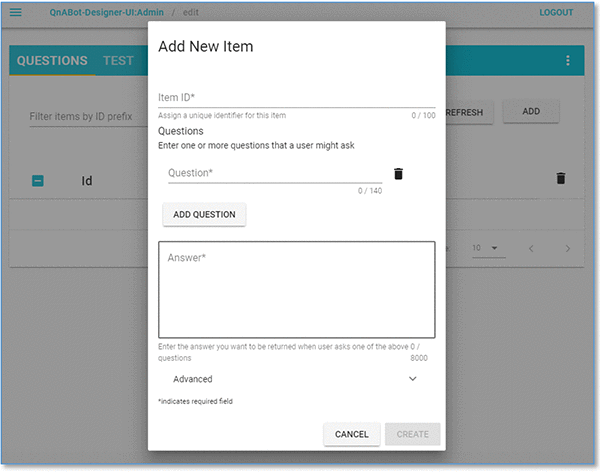Delete the Question field using its trash icon

398,174
